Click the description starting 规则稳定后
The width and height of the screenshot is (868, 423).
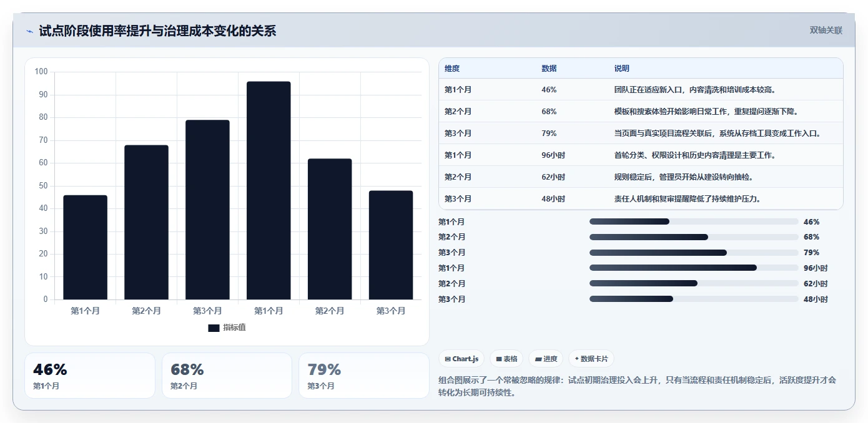pos(684,177)
